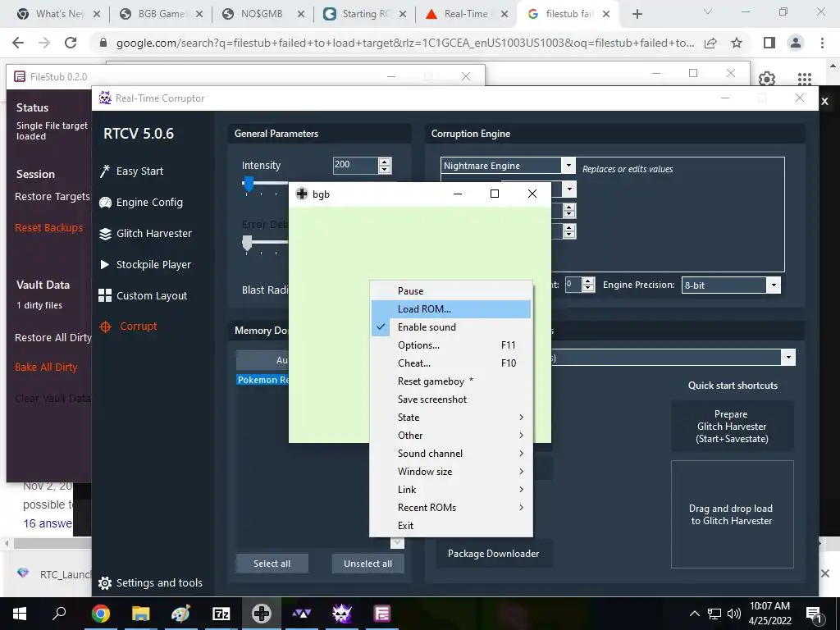Select Pokemon memory domain item
Viewport: 840px width, 630px height.
coord(263,380)
